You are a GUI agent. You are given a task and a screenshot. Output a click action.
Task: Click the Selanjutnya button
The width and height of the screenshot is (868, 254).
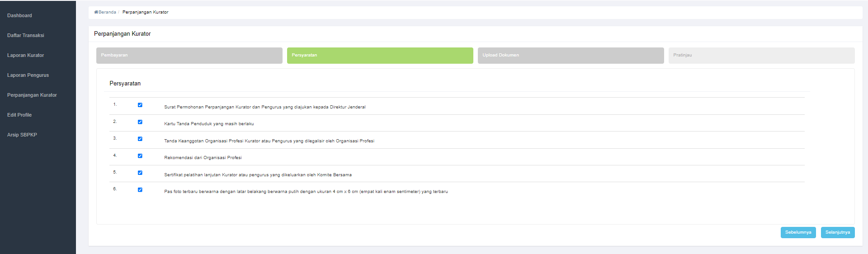[838, 232]
